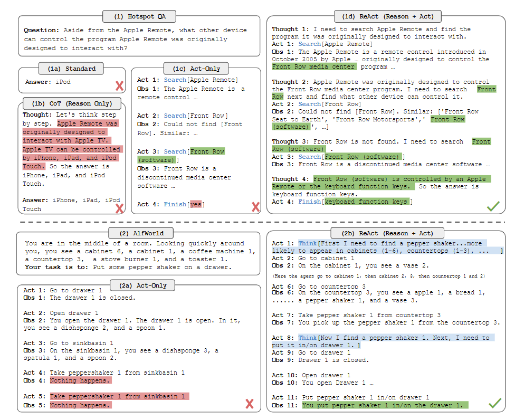Click the red highlighted "yes" in Finish[yes]

click(196, 204)
